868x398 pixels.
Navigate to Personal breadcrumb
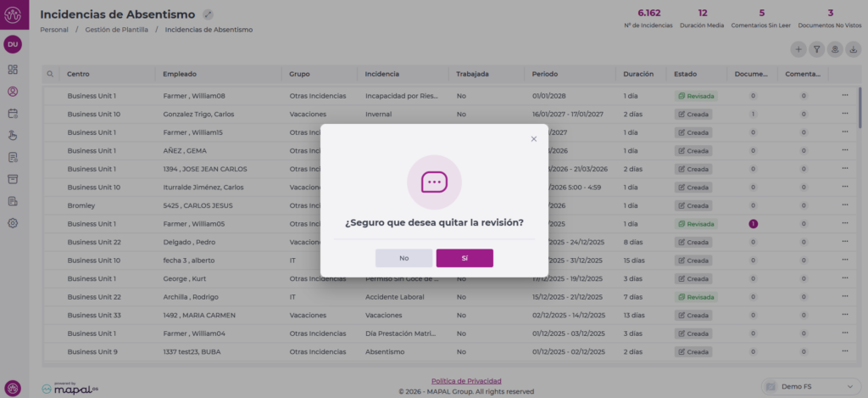coord(54,30)
